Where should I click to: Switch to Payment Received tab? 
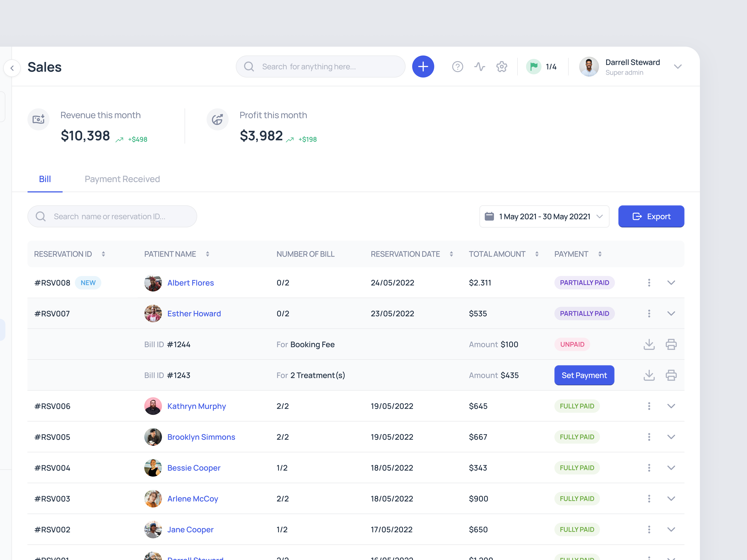coord(122,179)
